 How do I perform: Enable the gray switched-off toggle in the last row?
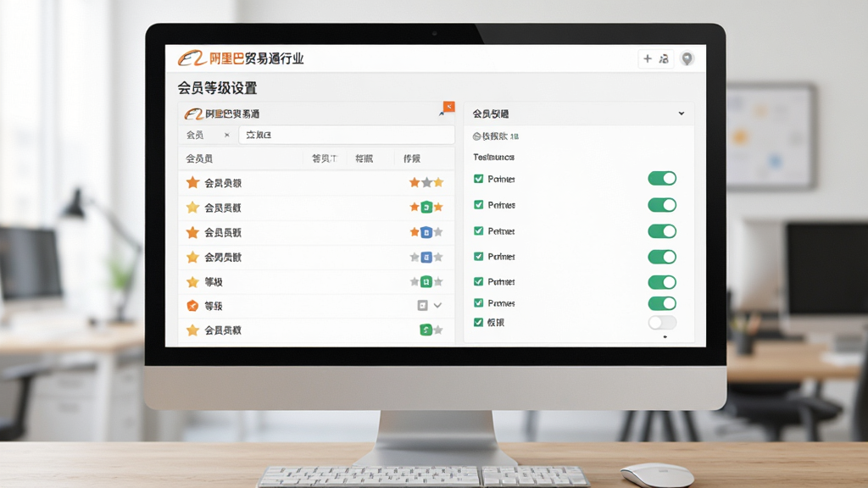click(662, 322)
